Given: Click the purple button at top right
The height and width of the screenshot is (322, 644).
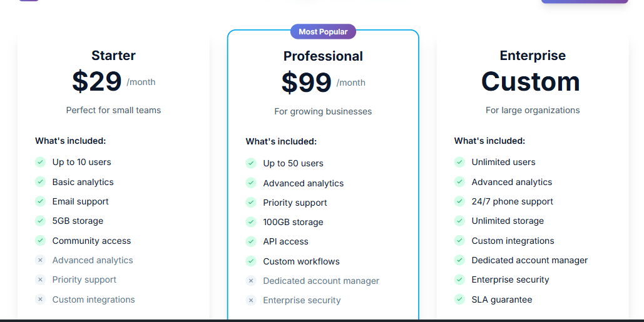Looking at the screenshot, I should [x=584, y=2].
